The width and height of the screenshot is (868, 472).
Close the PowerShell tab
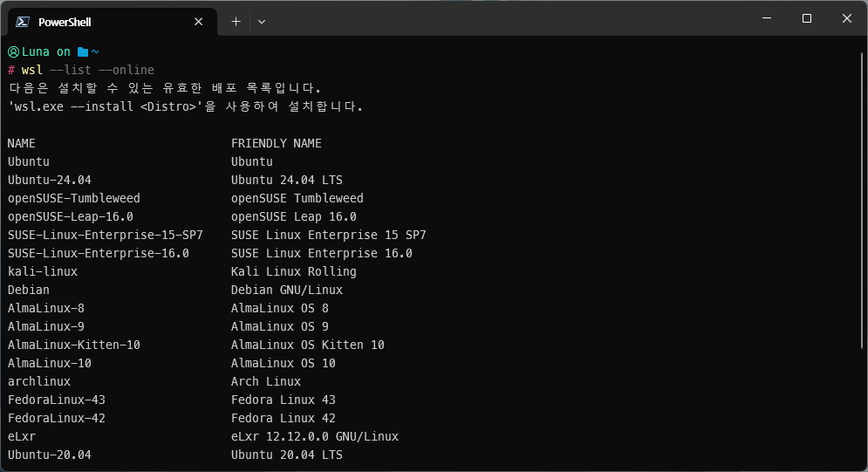[x=199, y=22]
